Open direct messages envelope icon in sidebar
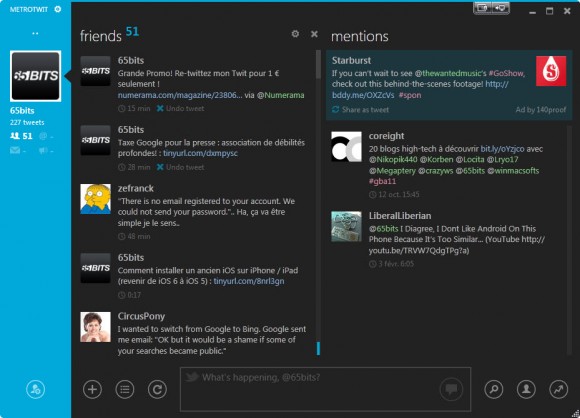Viewport: 580px width, 418px height. (x=15, y=150)
